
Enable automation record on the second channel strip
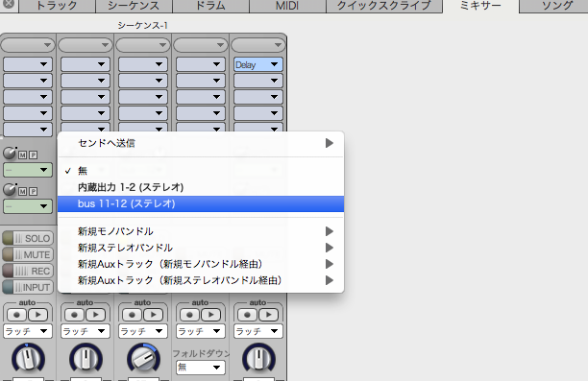(x=74, y=315)
